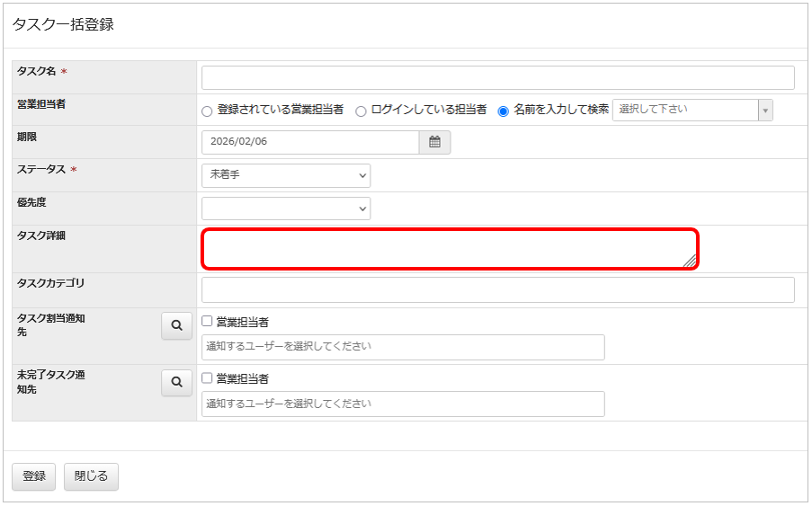The width and height of the screenshot is (812, 506).
Task: Open the calendar date picker icon
Action: click(x=434, y=142)
